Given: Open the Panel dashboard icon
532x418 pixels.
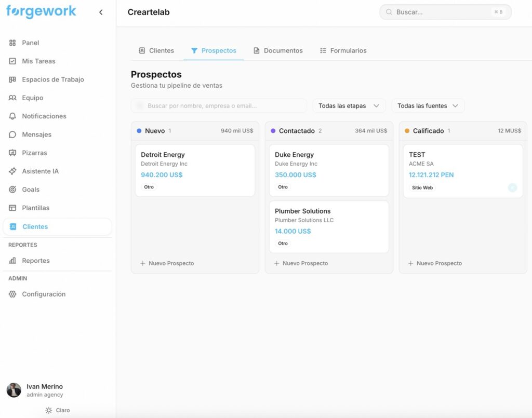Looking at the screenshot, I should 12,43.
